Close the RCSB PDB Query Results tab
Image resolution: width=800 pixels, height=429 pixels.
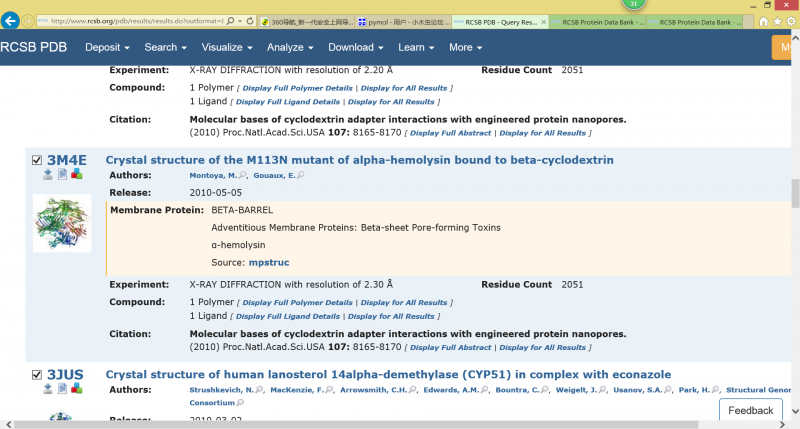click(x=543, y=22)
